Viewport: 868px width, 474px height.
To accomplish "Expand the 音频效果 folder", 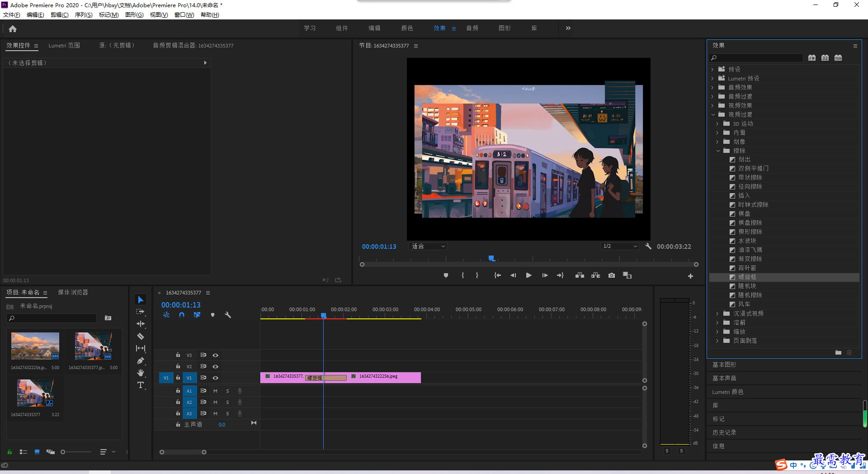I will point(712,87).
